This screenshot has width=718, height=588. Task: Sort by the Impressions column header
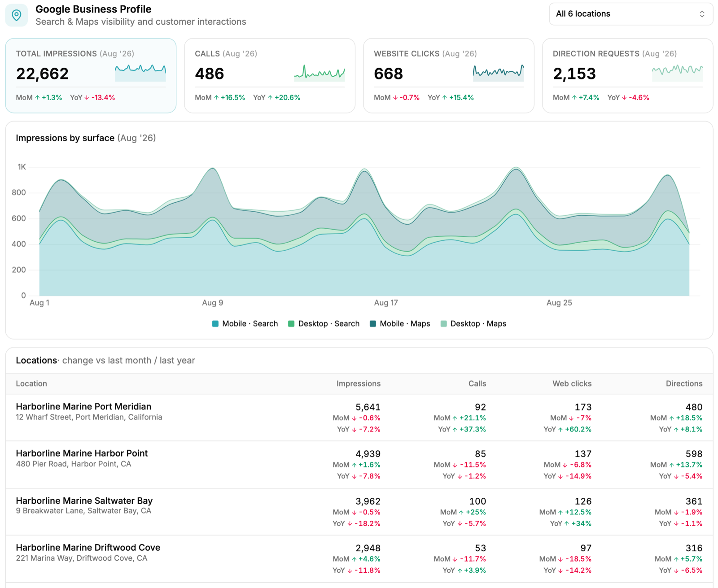tap(359, 383)
